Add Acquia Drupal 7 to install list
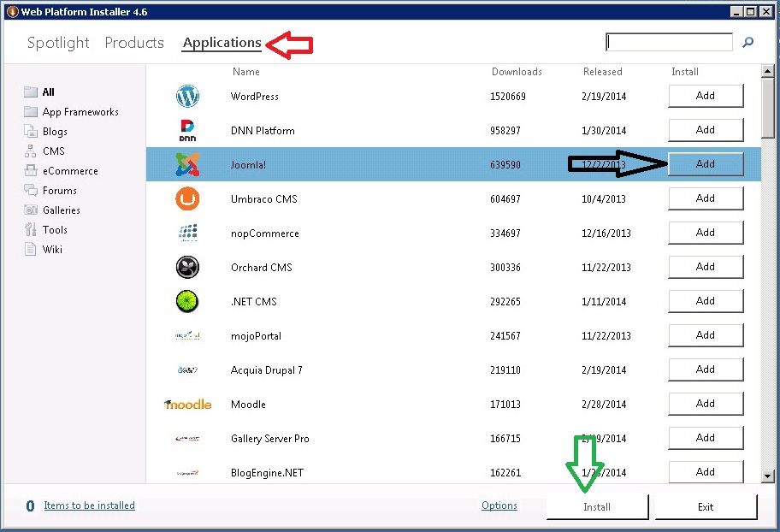This screenshot has width=780, height=532. (x=706, y=369)
